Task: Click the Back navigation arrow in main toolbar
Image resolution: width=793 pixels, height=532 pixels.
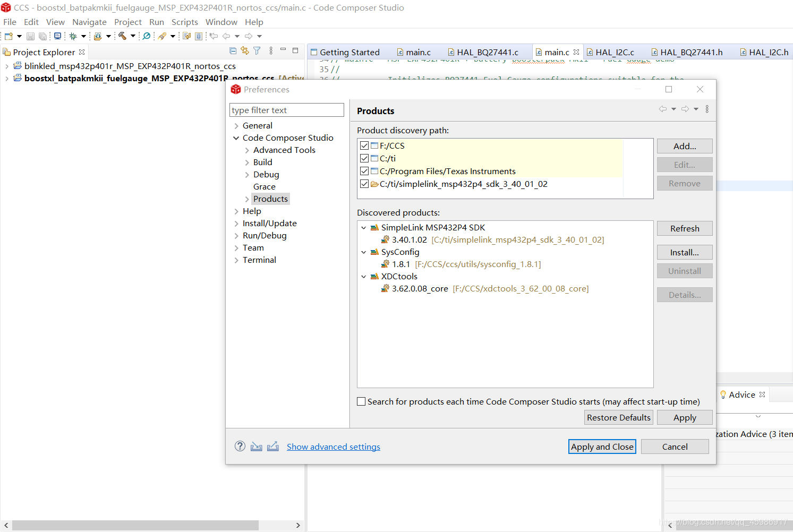Action: tap(226, 36)
